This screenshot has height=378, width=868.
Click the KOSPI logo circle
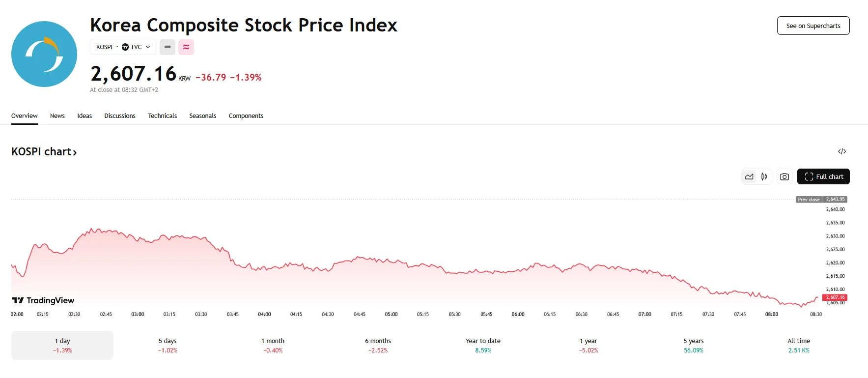44,54
